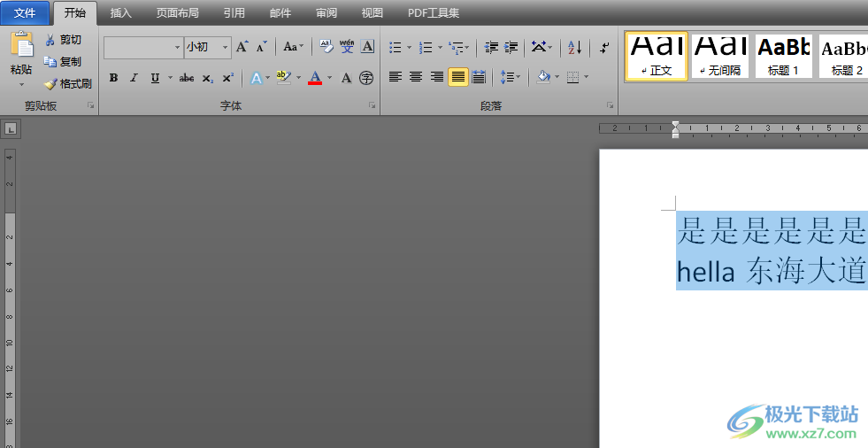
Task: Click Distributed alignment icon
Action: [479, 77]
